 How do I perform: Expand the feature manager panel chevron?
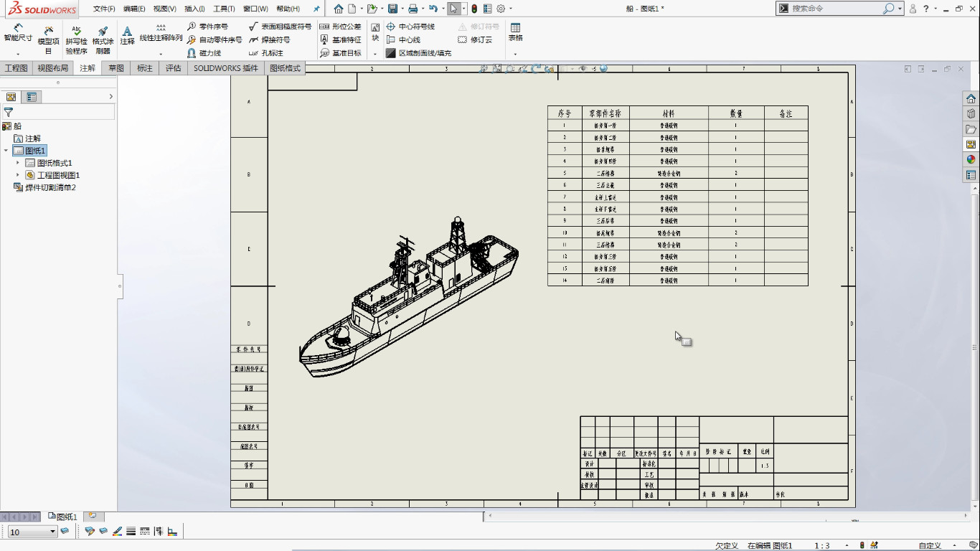(x=110, y=96)
